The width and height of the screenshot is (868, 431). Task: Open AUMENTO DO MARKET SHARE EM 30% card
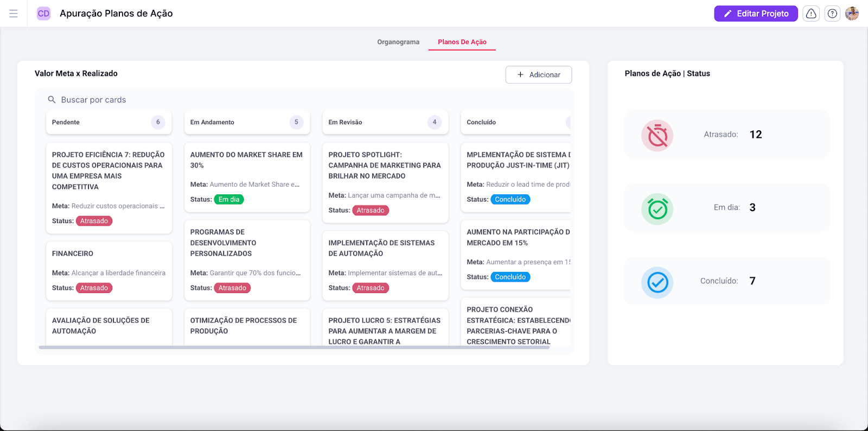(x=247, y=176)
